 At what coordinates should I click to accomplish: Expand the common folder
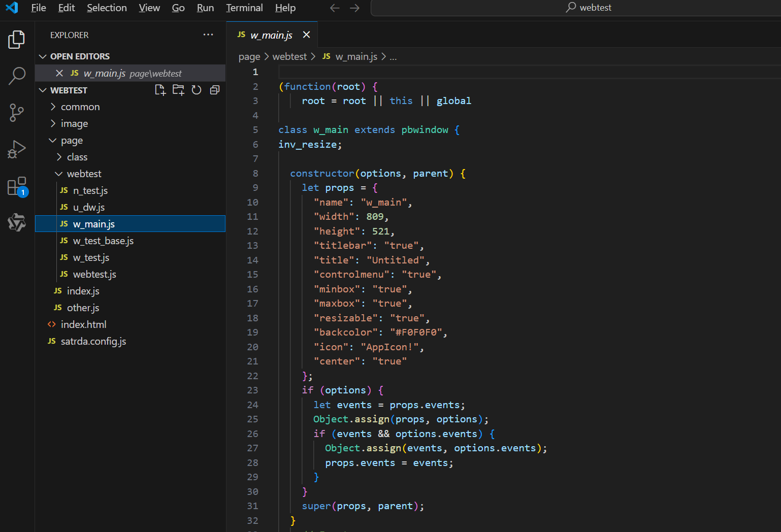coord(80,107)
